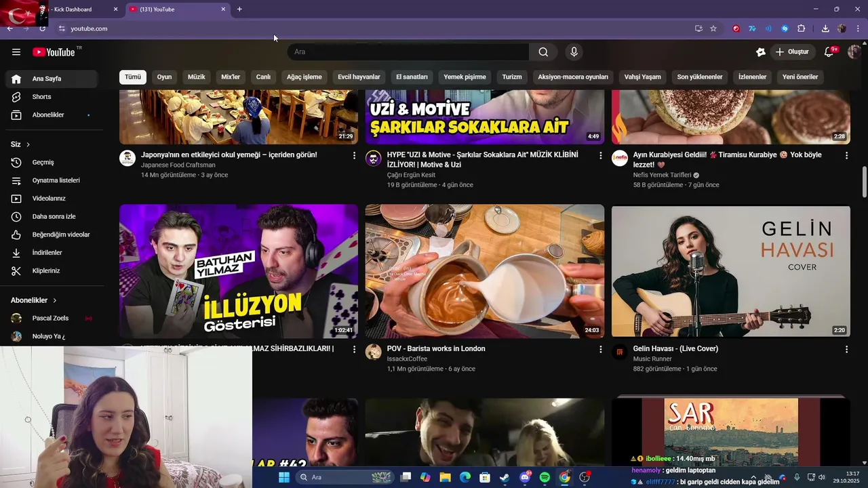Open the Music Runner channel link

point(652,359)
